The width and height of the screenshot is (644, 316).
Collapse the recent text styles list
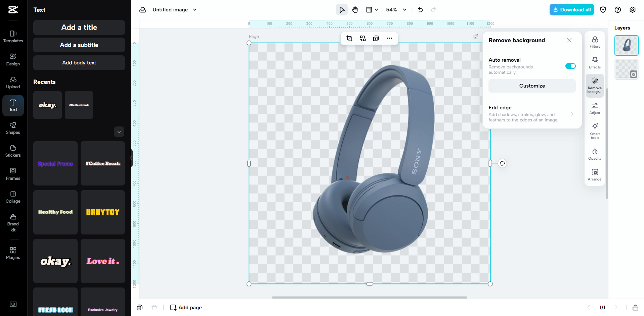[x=119, y=131]
